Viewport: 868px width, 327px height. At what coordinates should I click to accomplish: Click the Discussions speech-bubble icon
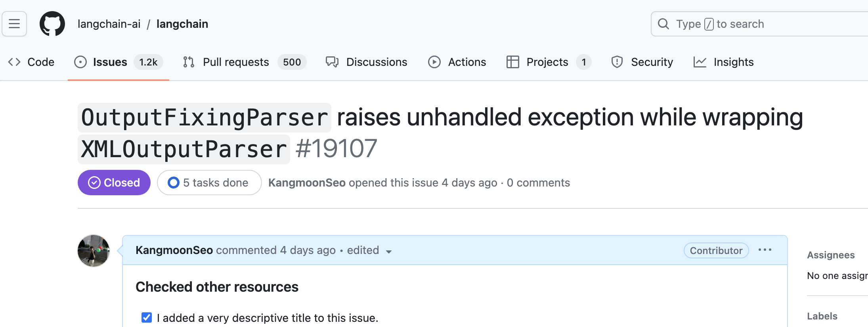[x=332, y=62]
